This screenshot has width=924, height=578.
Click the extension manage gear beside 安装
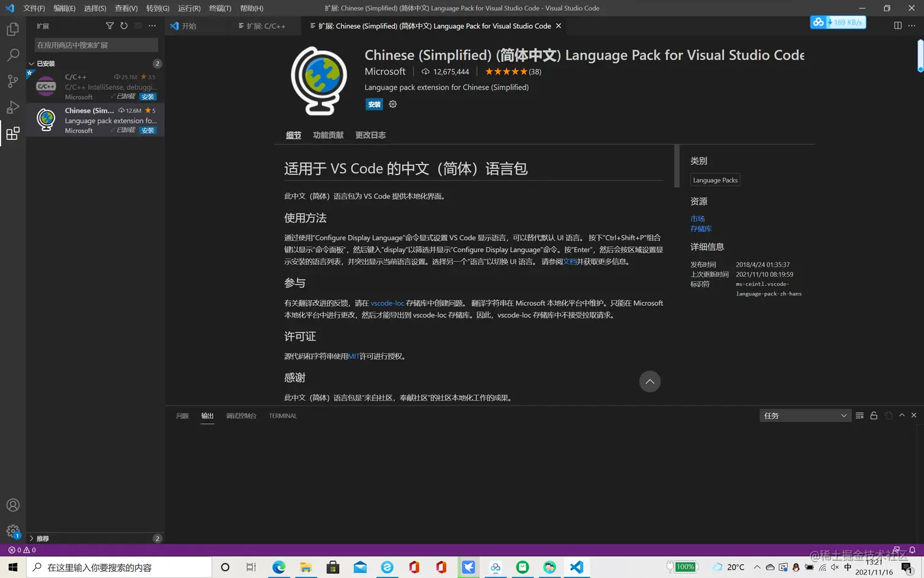(x=393, y=105)
